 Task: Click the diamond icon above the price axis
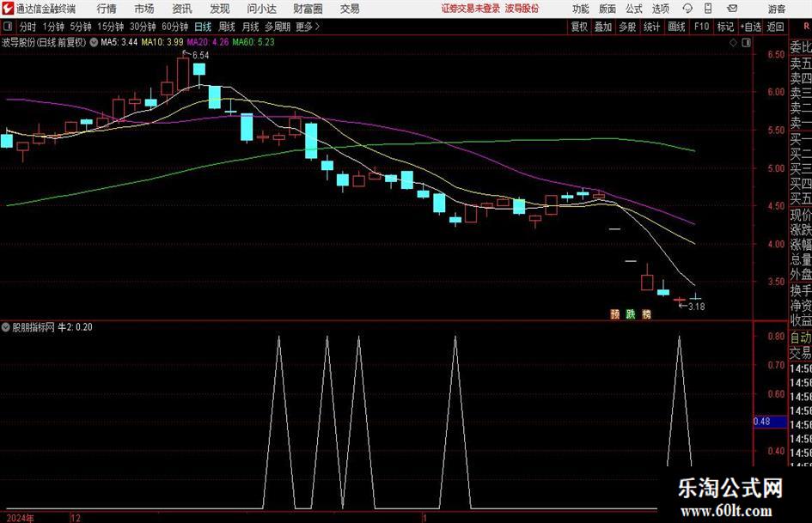click(x=733, y=43)
